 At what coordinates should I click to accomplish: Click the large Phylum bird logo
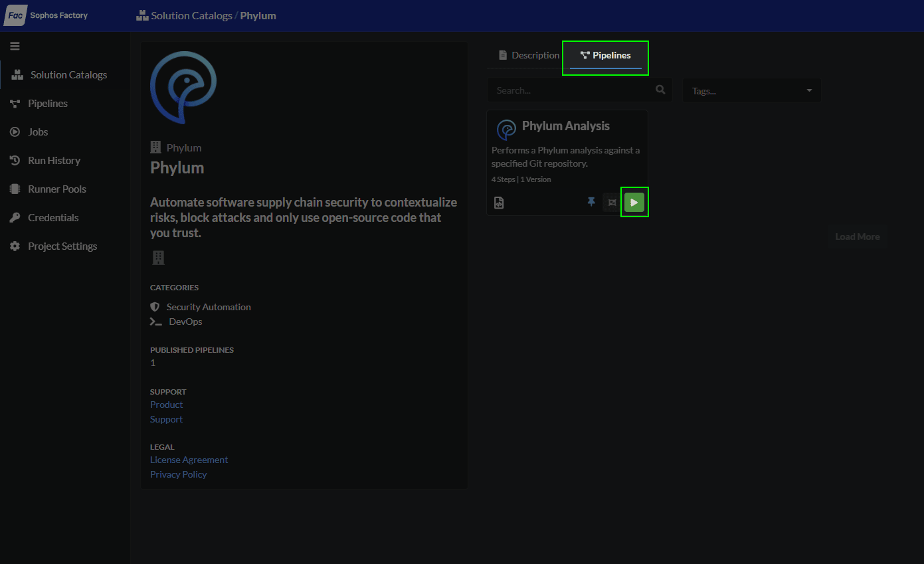click(183, 88)
